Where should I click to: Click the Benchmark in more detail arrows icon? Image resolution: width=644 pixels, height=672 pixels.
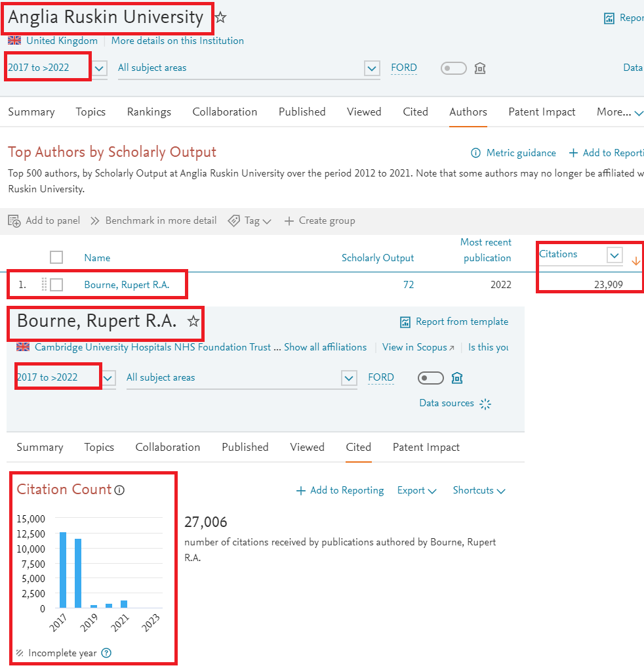[x=95, y=220]
